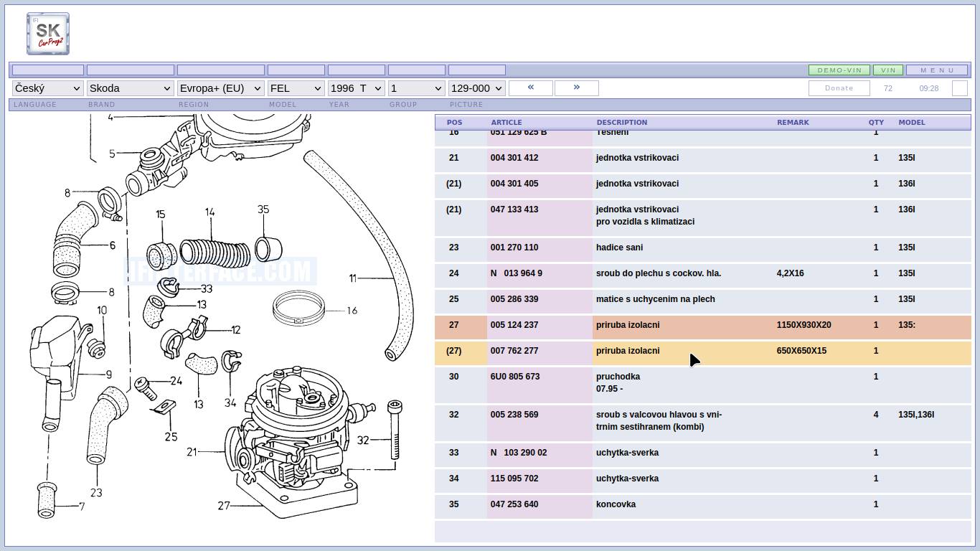This screenshot has height=551, width=980.
Task: Click model value '135I,136I' in row 32
Action: [x=916, y=415]
